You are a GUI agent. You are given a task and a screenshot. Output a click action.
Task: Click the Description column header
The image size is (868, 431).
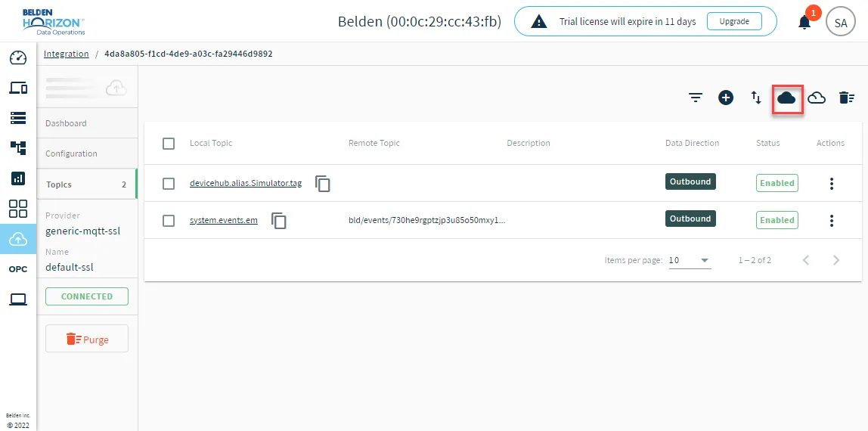point(529,144)
